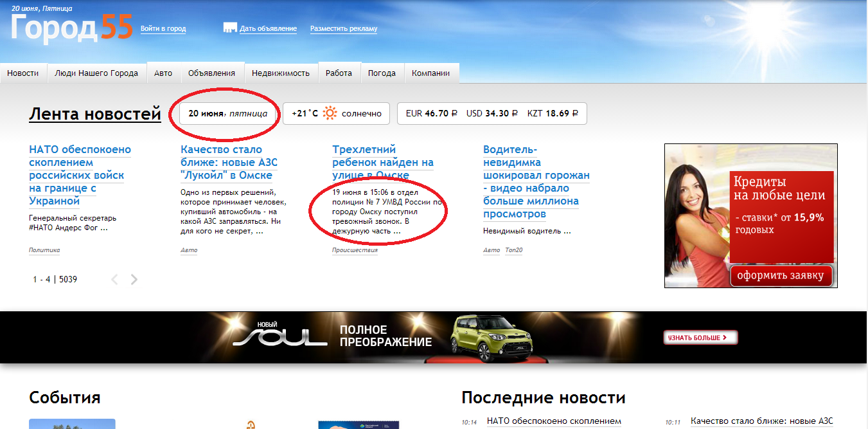
Task: Click EUR 46.70 exchange rate
Action: click(x=432, y=113)
